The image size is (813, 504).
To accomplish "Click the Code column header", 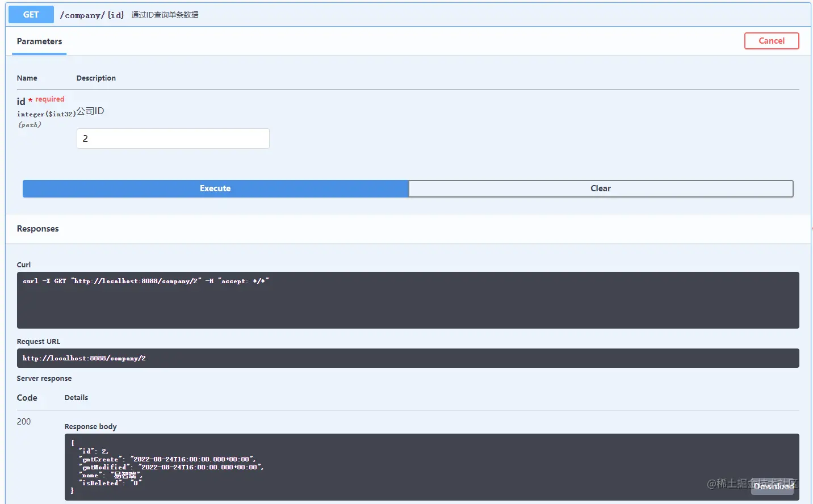I will pos(27,398).
